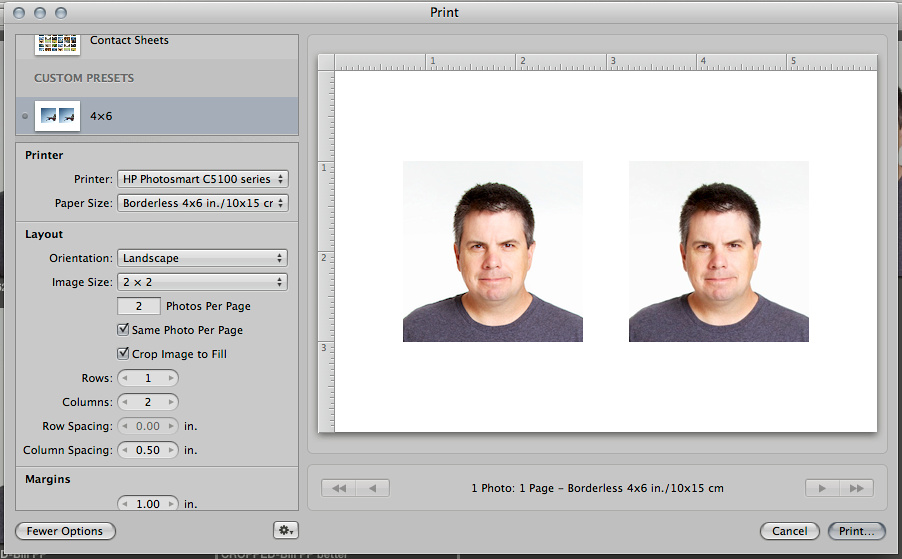Toggle Same Photo Per Page checkbox
The width and height of the screenshot is (902, 559).
[x=124, y=330]
